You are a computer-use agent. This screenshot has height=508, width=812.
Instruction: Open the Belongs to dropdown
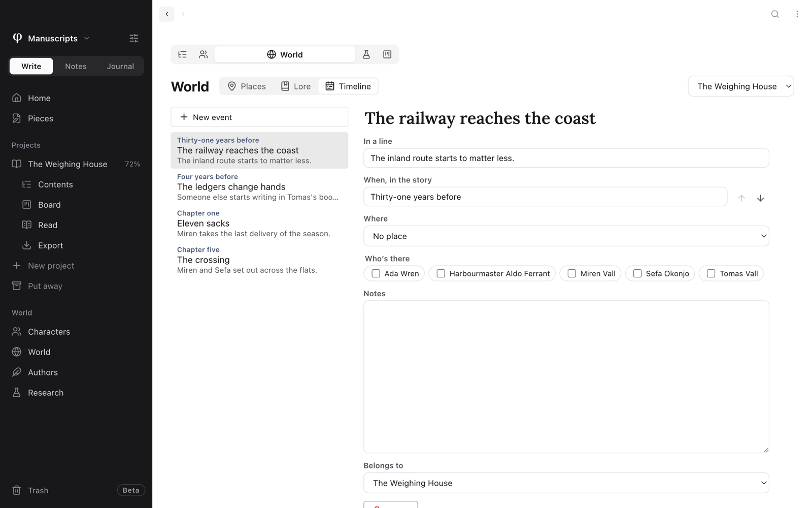point(566,483)
